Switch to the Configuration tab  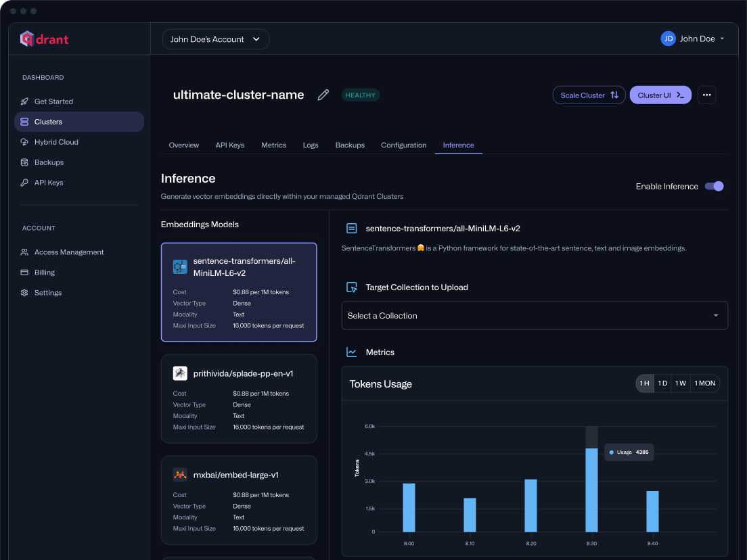pyautogui.click(x=403, y=145)
